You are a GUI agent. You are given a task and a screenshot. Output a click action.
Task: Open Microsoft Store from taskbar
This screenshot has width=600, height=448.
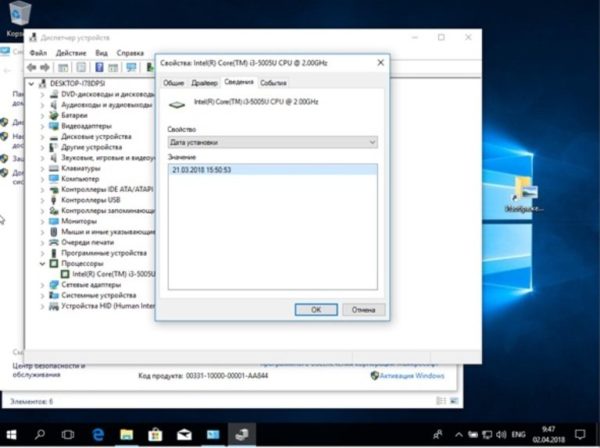click(155, 435)
